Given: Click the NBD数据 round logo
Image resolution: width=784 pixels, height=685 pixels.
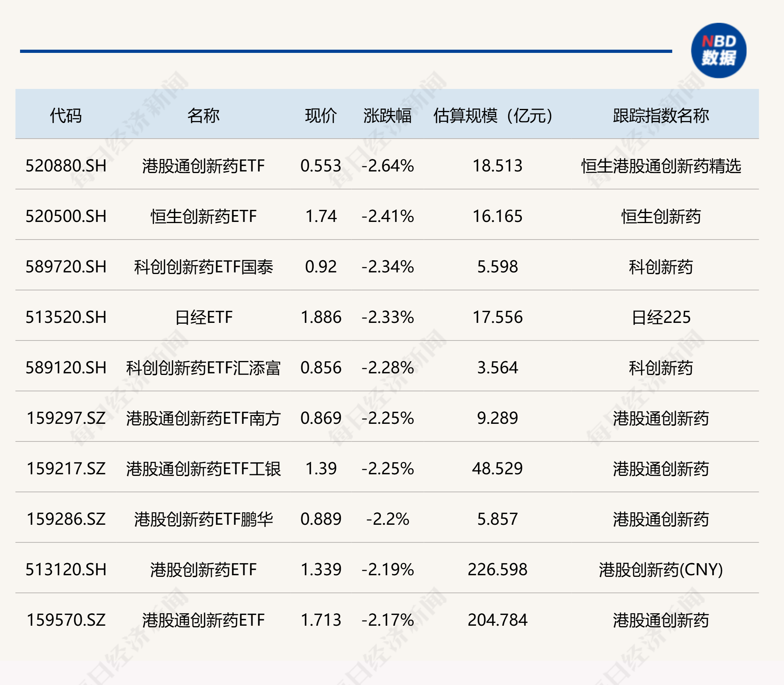Looking at the screenshot, I should [718, 51].
